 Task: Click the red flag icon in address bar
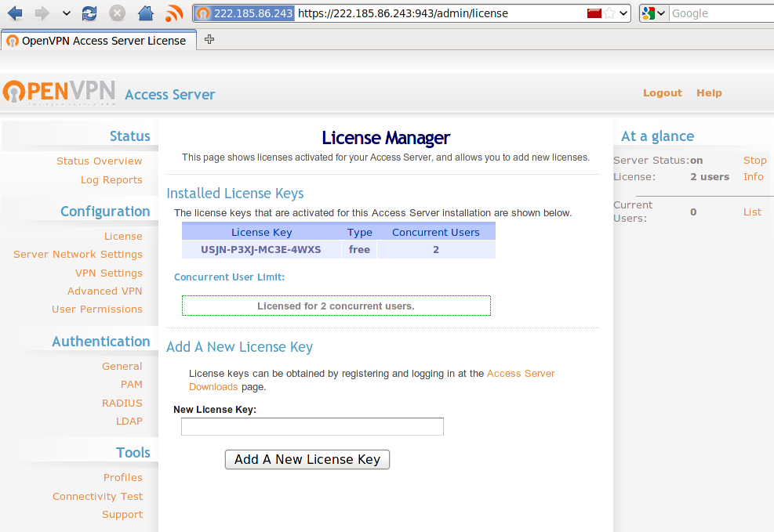tap(594, 13)
